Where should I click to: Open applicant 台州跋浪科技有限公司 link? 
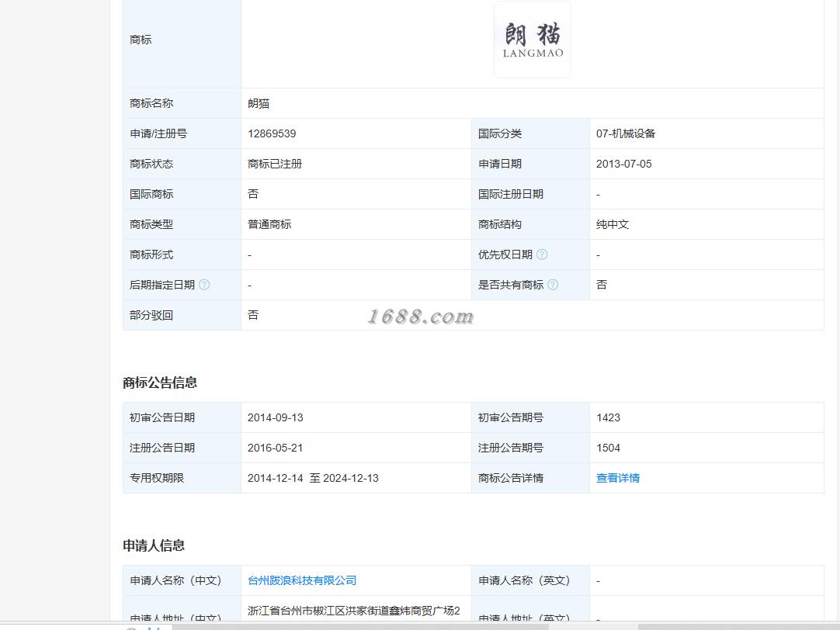point(302,580)
